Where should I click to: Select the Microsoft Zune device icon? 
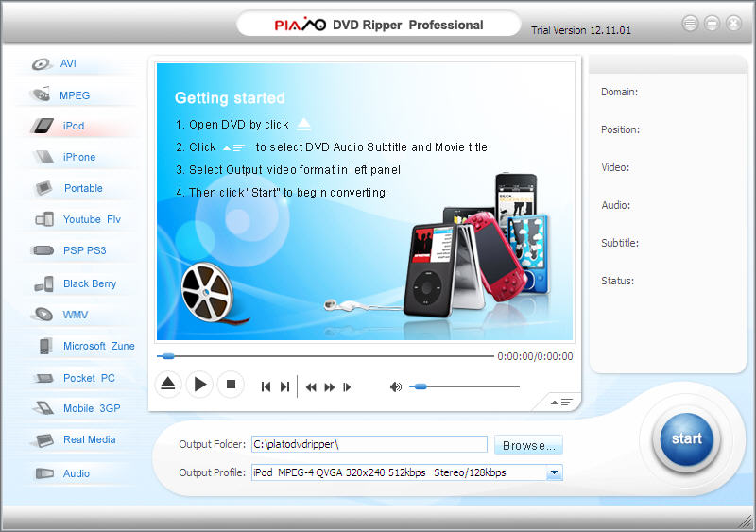click(x=45, y=346)
